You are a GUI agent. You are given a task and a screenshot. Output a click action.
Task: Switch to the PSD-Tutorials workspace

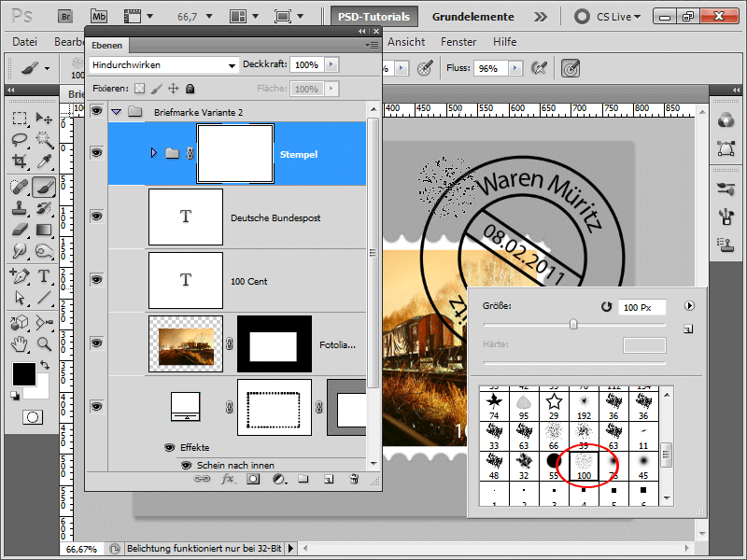[374, 17]
